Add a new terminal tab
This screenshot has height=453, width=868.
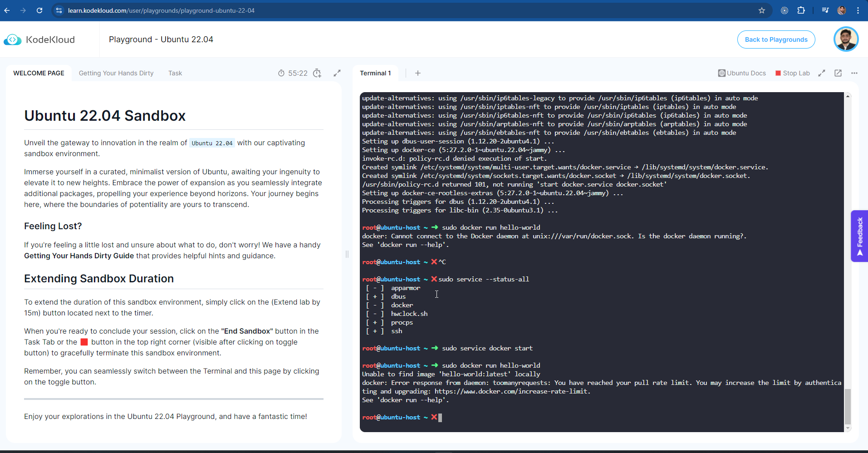click(x=418, y=73)
